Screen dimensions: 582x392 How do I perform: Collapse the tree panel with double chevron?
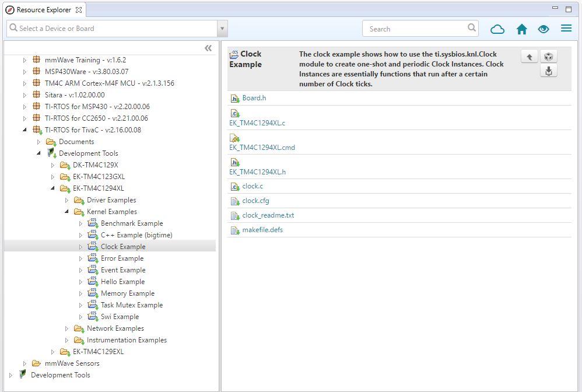click(208, 48)
